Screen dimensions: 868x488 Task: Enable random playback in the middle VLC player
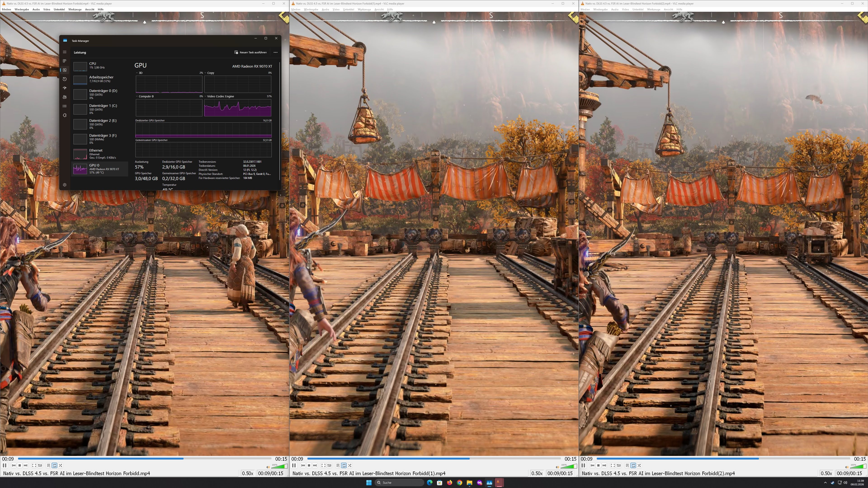[350, 465]
